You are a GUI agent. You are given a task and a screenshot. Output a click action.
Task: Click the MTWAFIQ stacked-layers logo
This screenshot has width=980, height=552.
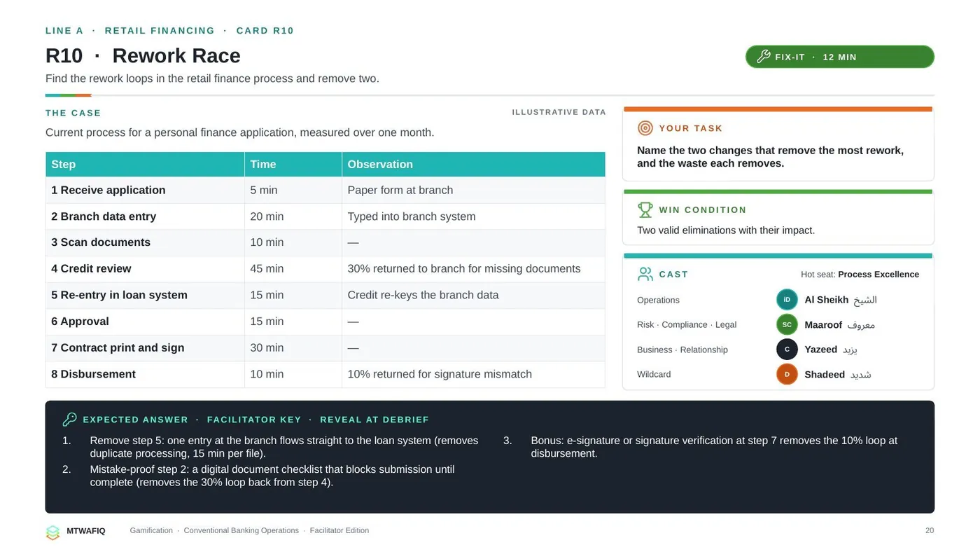(x=53, y=532)
